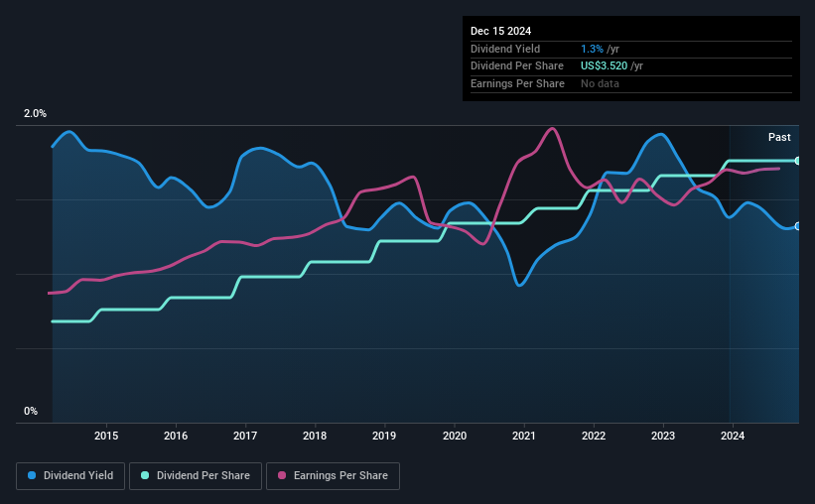Click the 2018 x-axis label
This screenshot has height=504, width=815.
click(x=315, y=436)
